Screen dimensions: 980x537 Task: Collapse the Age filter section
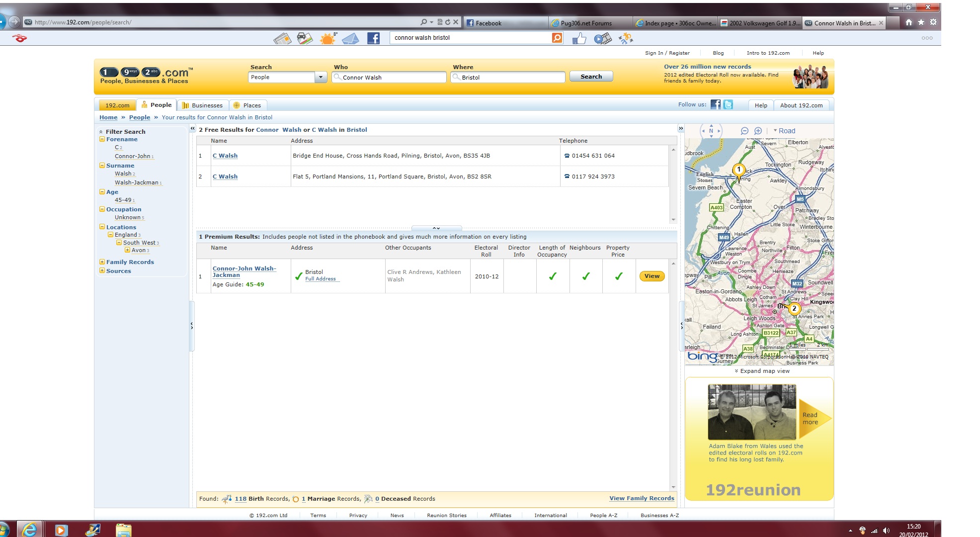pos(102,192)
